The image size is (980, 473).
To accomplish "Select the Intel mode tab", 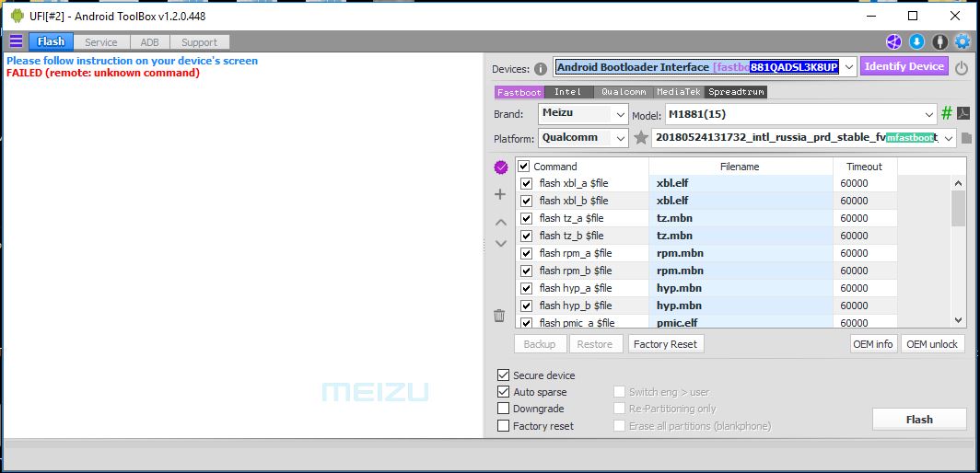I will (x=567, y=92).
